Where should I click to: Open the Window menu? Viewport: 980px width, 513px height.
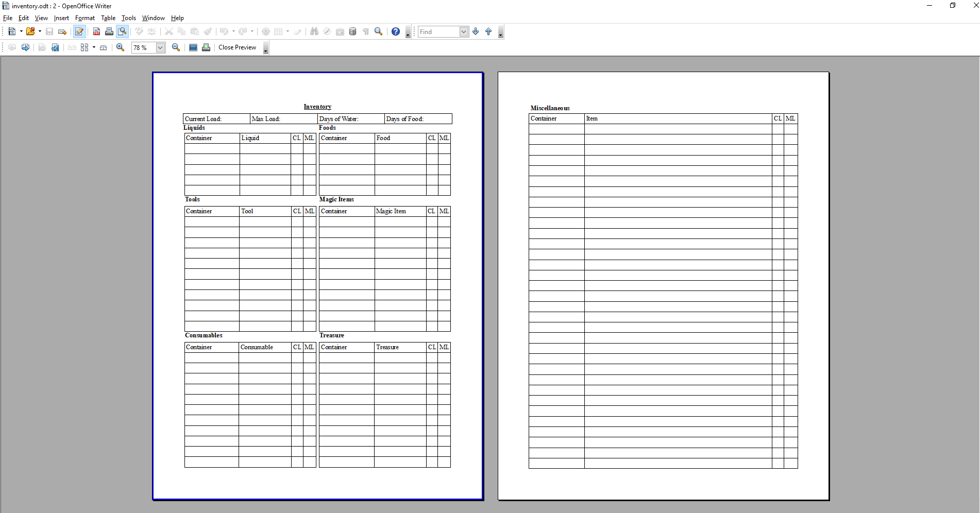click(154, 18)
